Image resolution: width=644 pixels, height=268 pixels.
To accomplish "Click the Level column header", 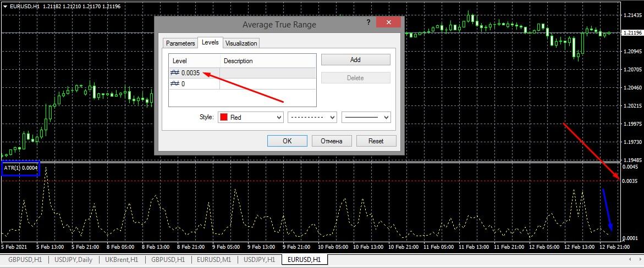I will [195, 61].
